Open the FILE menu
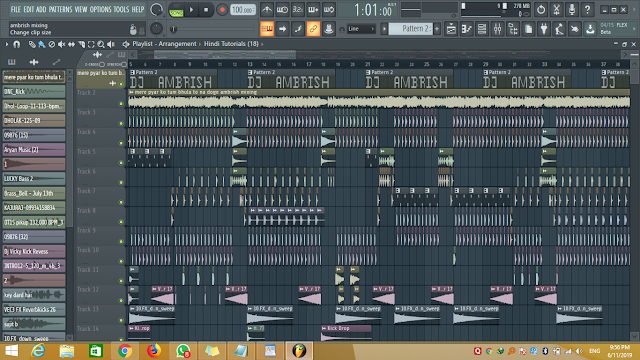The width and height of the screenshot is (640, 360). pos(16,9)
